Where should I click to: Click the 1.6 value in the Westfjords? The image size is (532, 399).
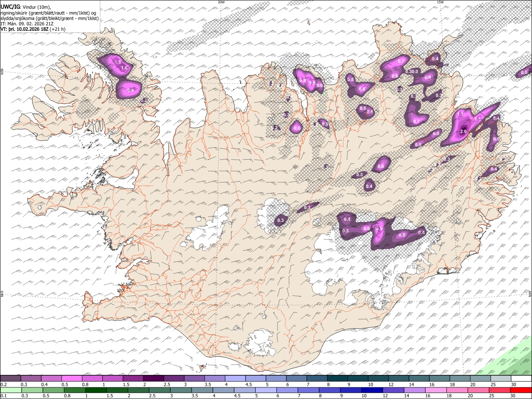[124, 68]
